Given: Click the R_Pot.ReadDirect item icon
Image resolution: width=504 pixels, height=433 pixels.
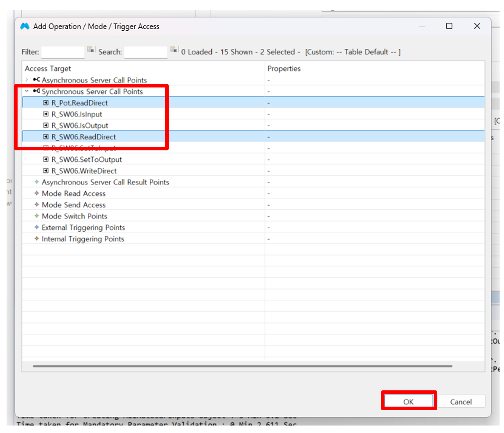Looking at the screenshot, I should point(46,103).
